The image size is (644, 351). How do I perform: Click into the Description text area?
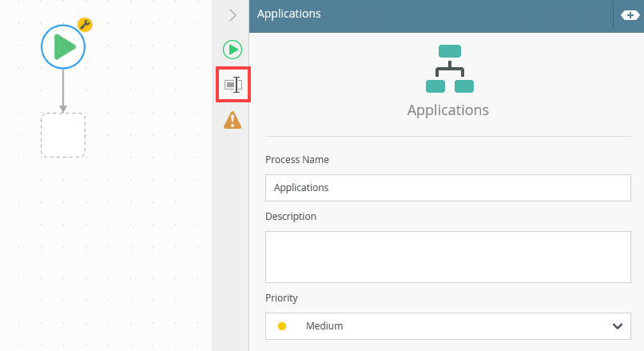click(447, 257)
